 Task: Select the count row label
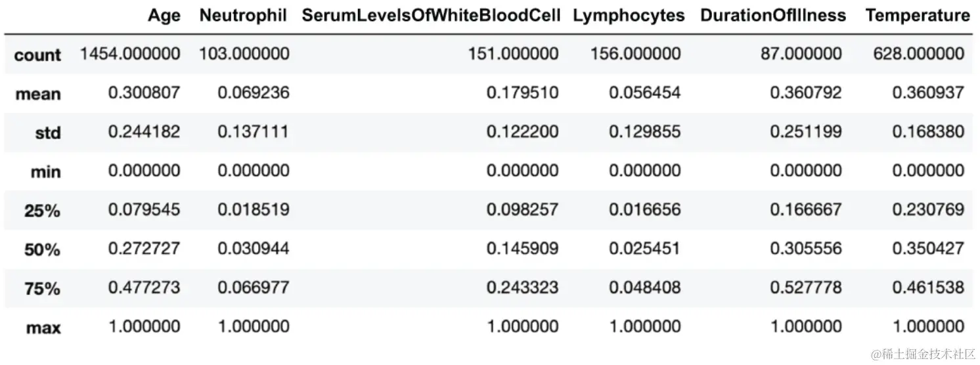point(37,54)
